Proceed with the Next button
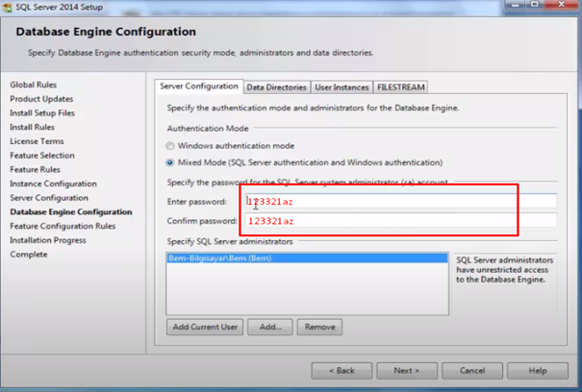This screenshot has width=582, height=392. coord(407,371)
